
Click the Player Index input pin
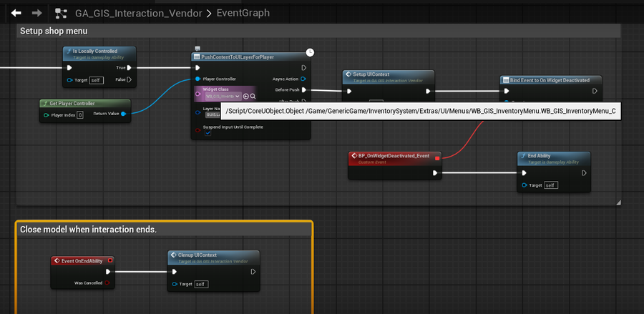(47, 115)
